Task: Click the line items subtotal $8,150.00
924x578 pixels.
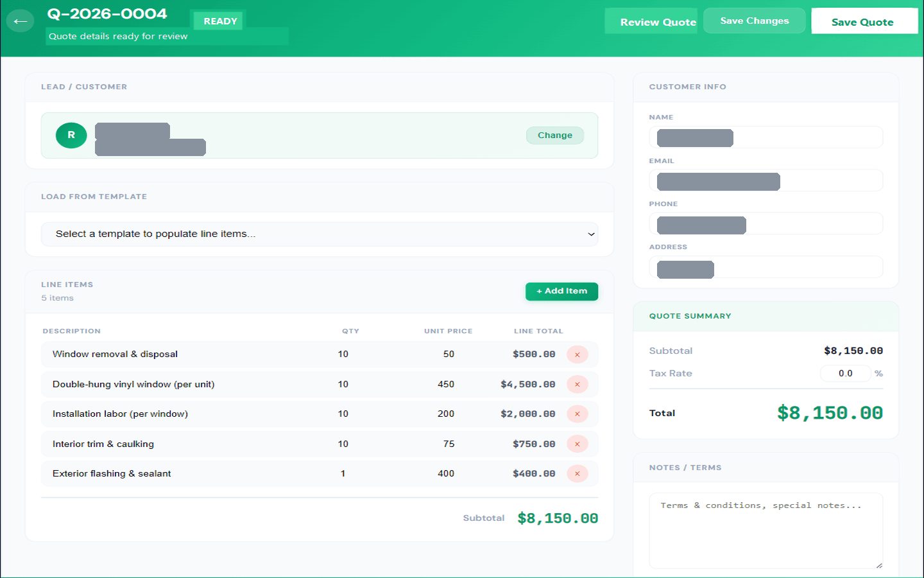Action: click(558, 518)
